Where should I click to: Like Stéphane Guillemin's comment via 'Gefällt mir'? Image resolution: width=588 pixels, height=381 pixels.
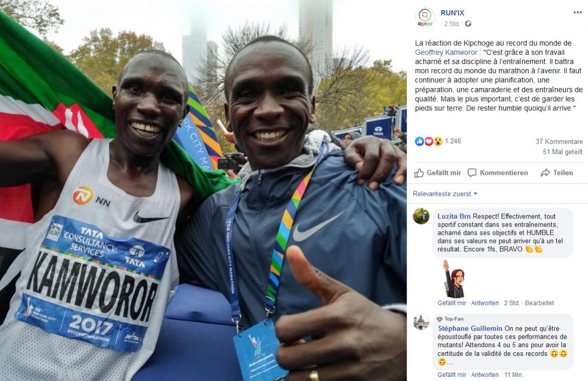pyautogui.click(x=452, y=375)
